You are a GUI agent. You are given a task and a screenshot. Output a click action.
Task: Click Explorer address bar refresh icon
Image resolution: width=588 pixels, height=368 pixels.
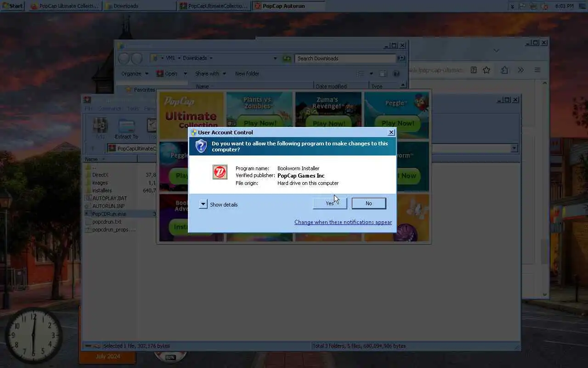[x=287, y=58]
